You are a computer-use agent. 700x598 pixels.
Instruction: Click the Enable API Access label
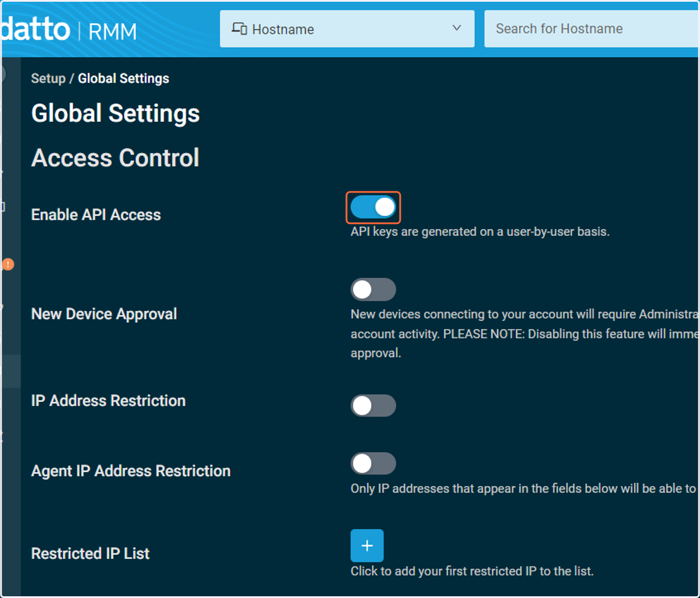pos(96,215)
